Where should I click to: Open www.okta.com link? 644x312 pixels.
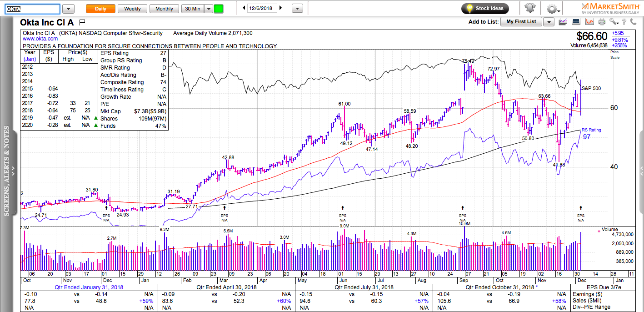click(40, 39)
